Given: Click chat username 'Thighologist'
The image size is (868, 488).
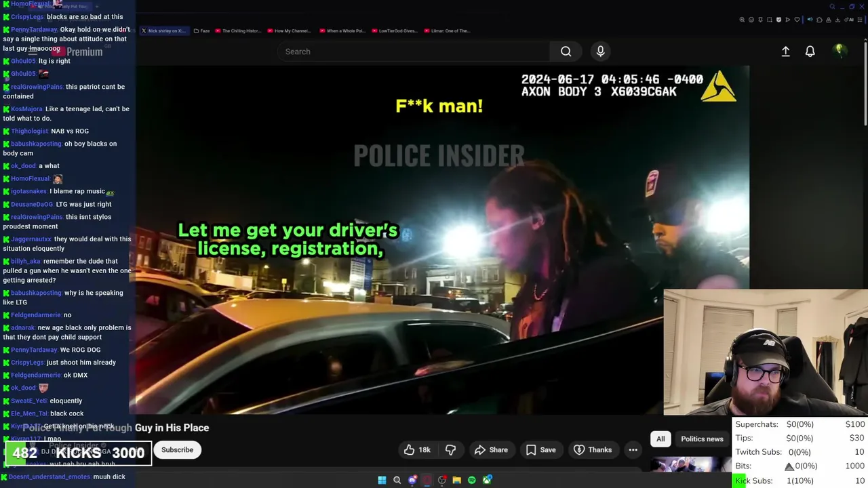Looking at the screenshot, I should [29, 131].
